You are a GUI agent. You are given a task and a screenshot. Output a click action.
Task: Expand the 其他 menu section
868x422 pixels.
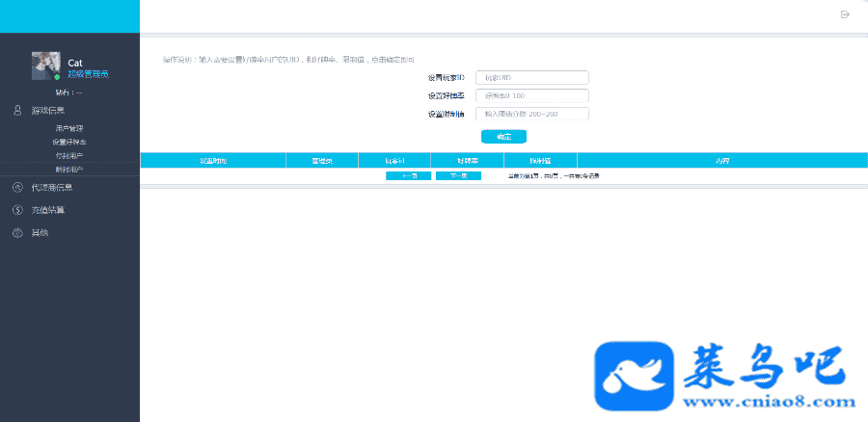tap(40, 233)
